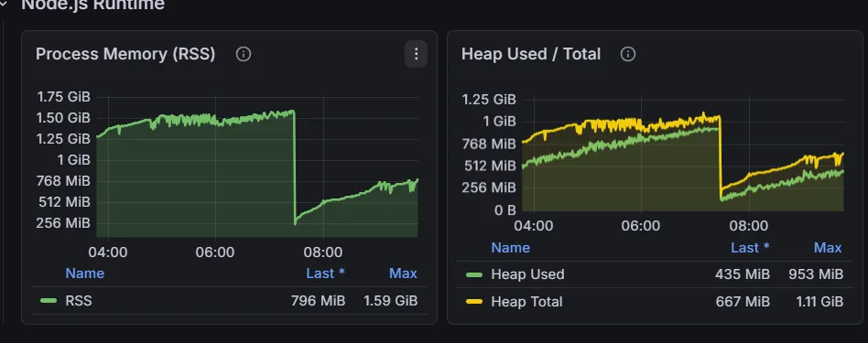Click the 08:00 time label on heap chart
The height and width of the screenshot is (343, 868).
point(749,226)
